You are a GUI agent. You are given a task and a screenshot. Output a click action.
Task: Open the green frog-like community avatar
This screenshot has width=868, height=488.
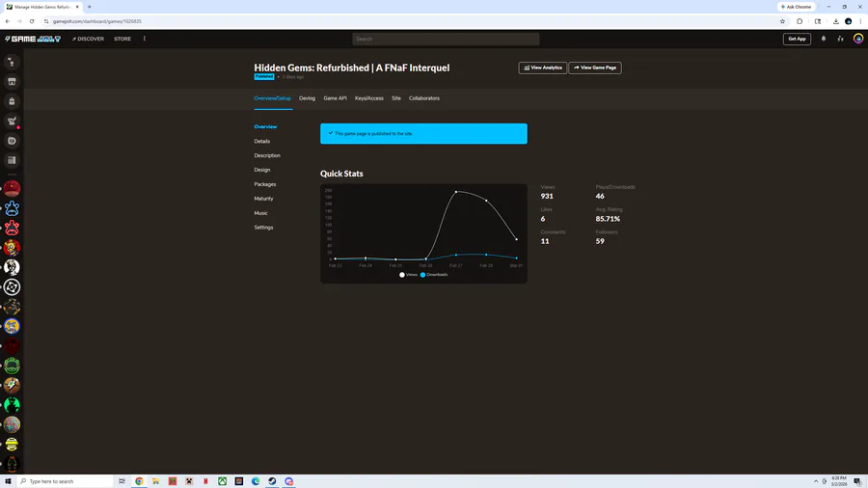tap(12, 366)
